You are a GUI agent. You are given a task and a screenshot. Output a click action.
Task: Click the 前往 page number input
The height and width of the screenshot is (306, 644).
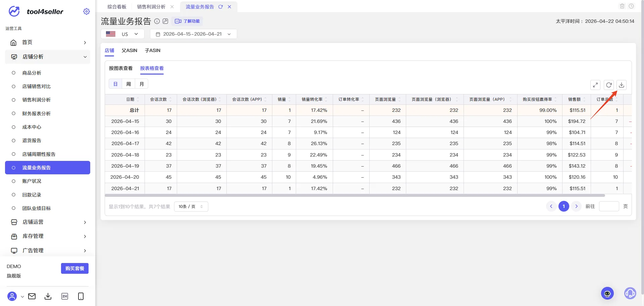pyautogui.click(x=609, y=206)
